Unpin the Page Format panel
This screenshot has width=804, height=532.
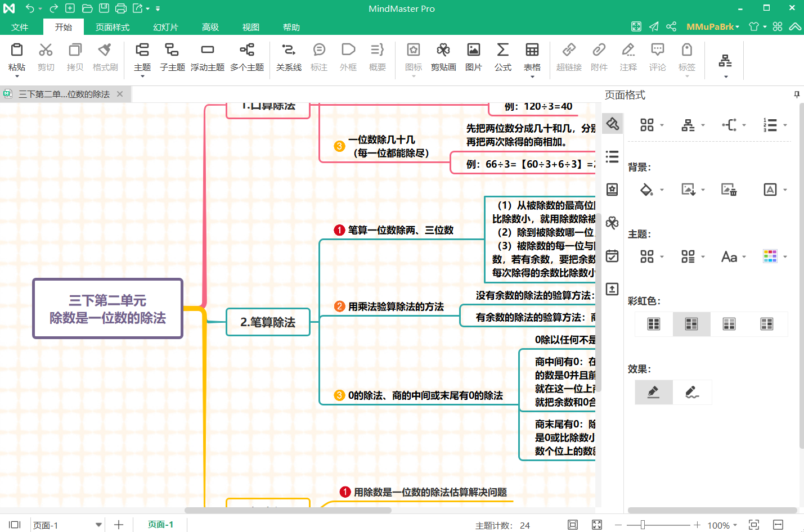point(797,94)
